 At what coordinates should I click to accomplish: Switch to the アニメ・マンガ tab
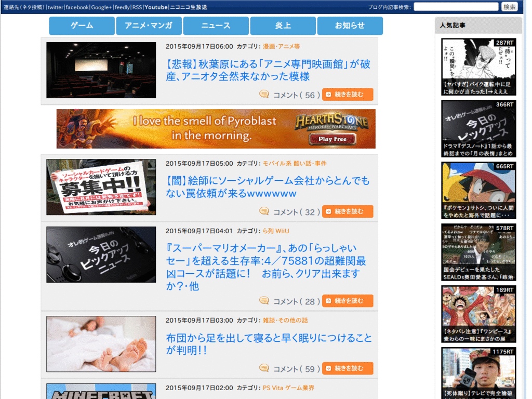(149, 26)
